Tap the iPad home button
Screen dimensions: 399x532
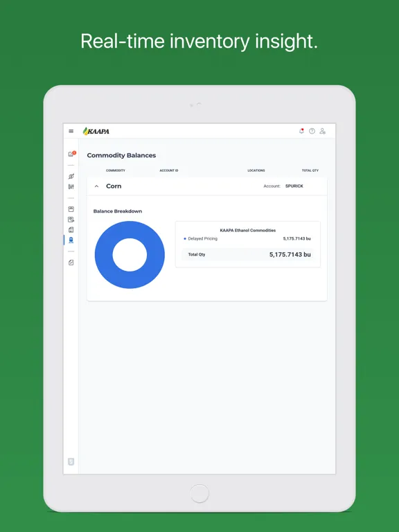click(x=199, y=493)
